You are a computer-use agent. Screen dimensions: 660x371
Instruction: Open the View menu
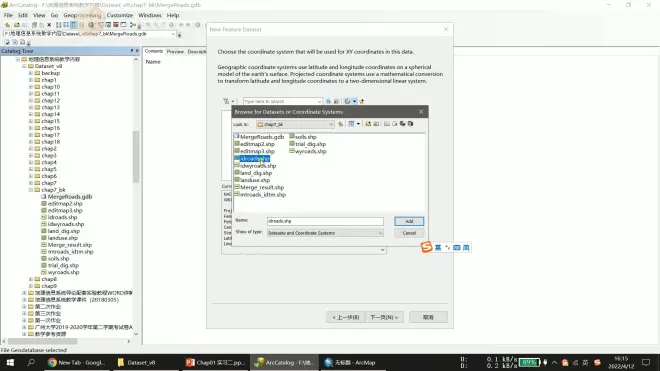click(39, 15)
